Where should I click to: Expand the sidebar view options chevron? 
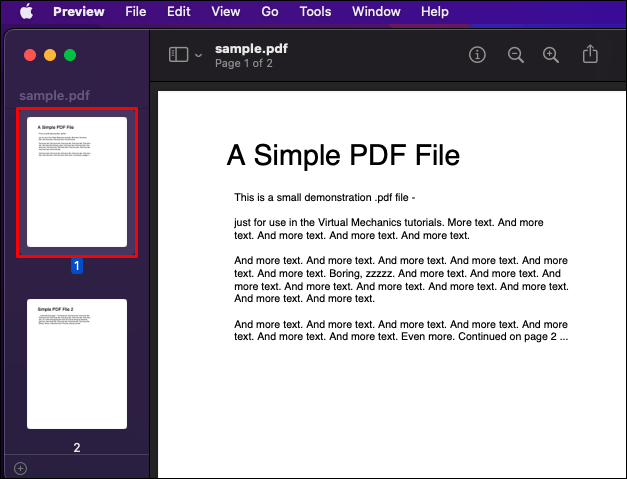(x=198, y=55)
